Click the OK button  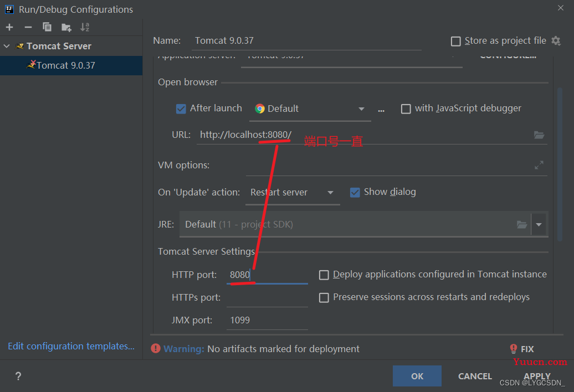(417, 376)
